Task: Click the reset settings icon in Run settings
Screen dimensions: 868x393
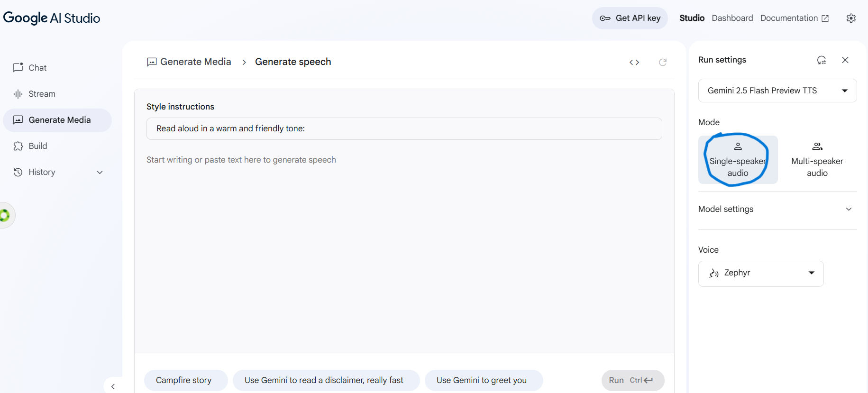Action: tap(822, 60)
